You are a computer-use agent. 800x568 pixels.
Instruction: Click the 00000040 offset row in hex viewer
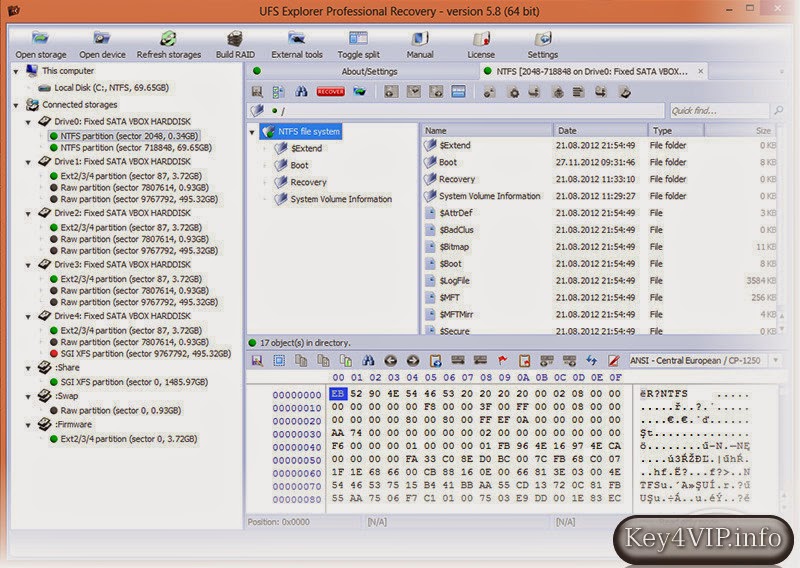tap(296, 447)
